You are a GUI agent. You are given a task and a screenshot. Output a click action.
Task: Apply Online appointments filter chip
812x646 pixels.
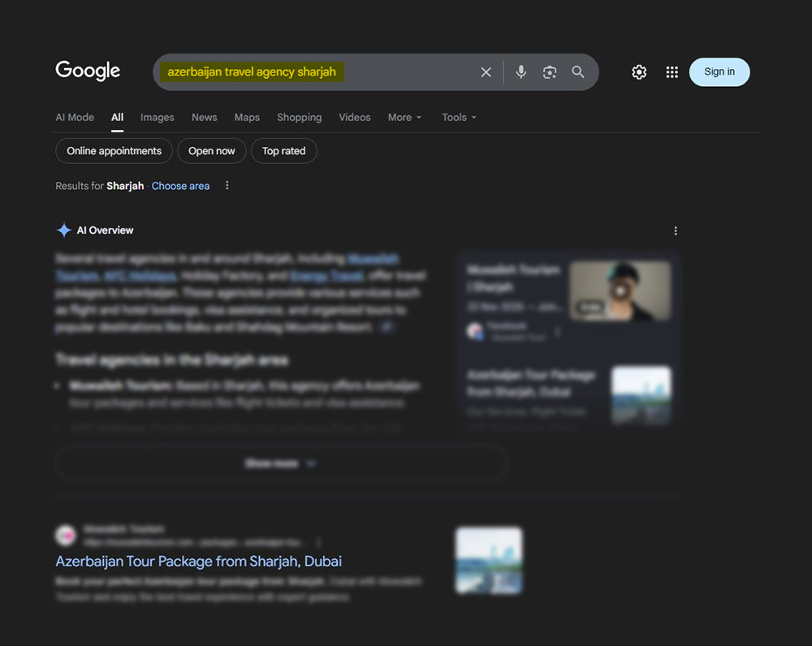pyautogui.click(x=114, y=151)
